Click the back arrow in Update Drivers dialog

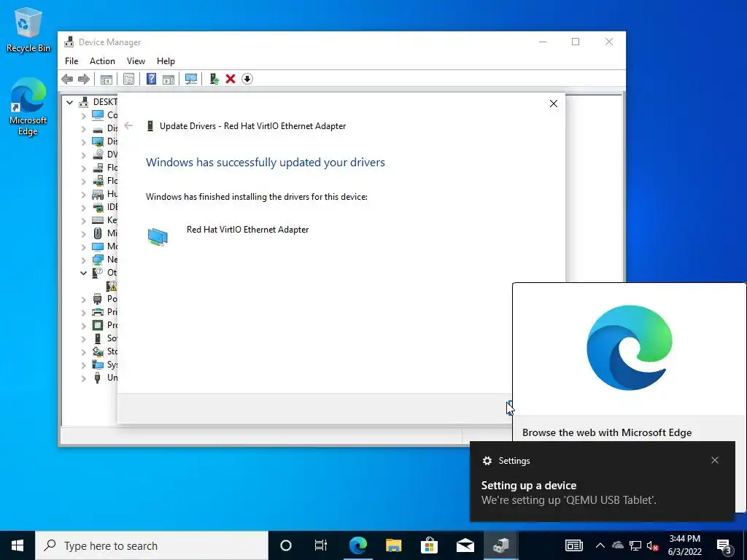click(128, 125)
